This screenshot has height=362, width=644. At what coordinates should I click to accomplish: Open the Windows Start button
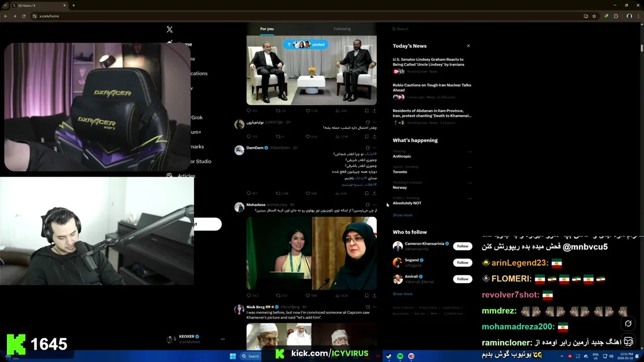[232, 356]
